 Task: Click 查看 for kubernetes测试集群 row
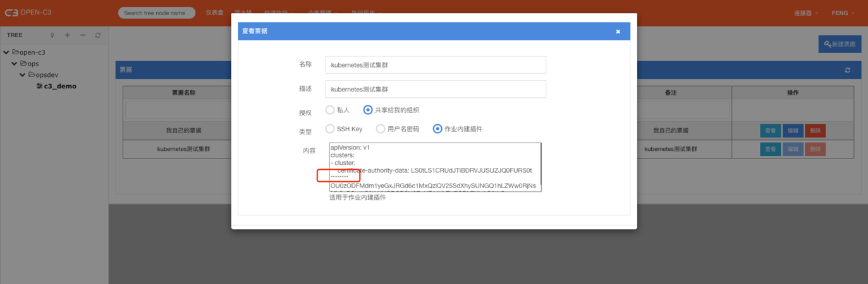coord(770,149)
